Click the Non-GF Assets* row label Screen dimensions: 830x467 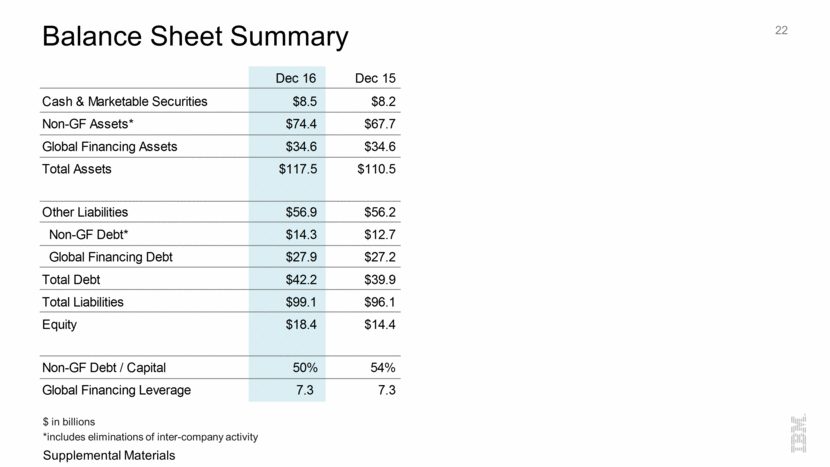[89, 123]
